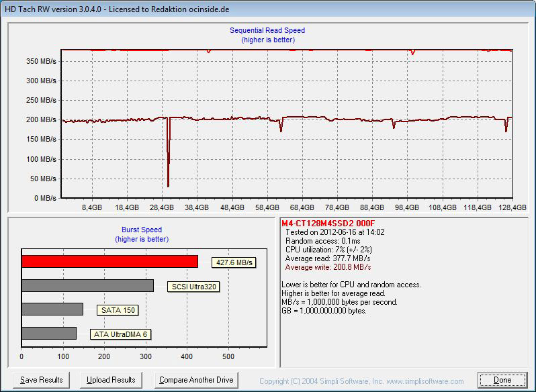The height and width of the screenshot is (392, 536).
Task: Visit the www.simplisoftware.com link
Action: coord(425,381)
